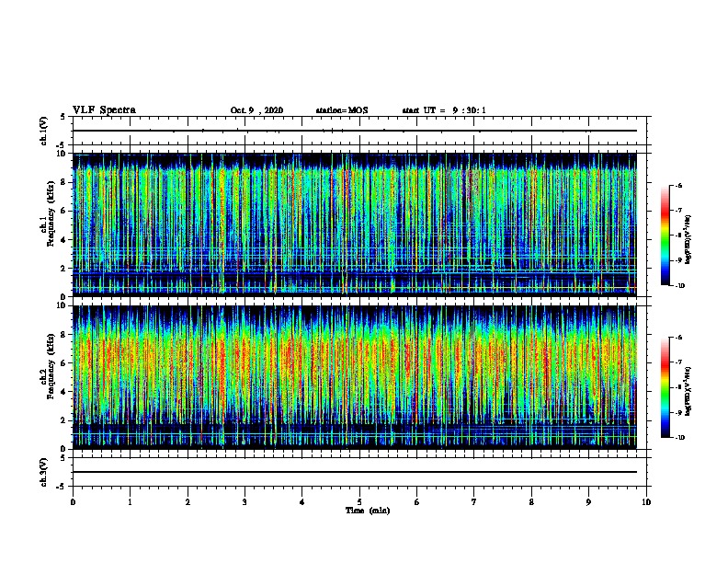Click the "-9" tick on ch.2 colorbar

point(678,412)
